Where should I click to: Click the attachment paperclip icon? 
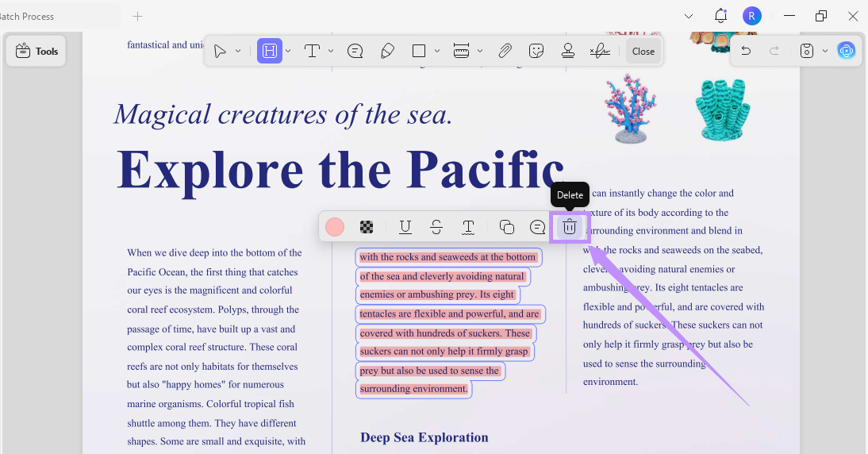click(505, 52)
